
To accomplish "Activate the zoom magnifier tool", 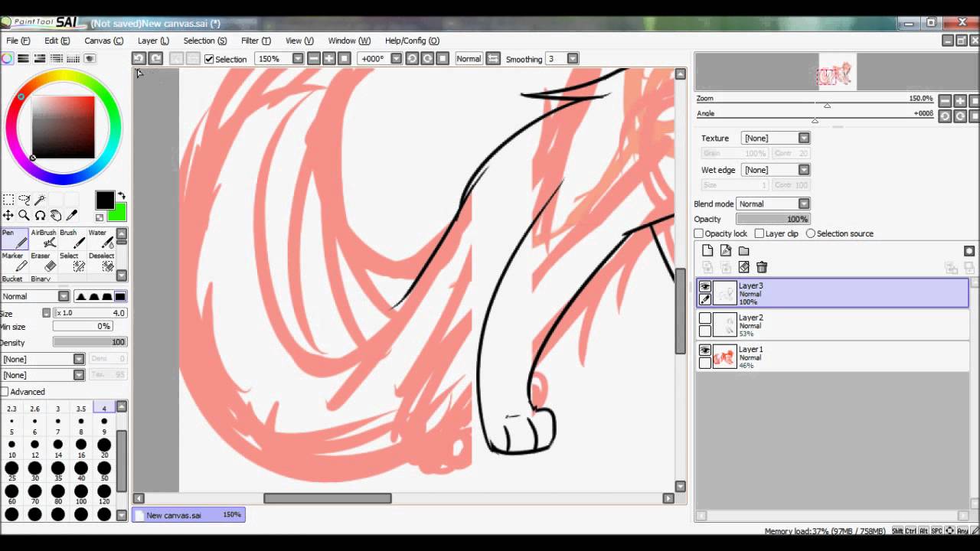I will coord(24,216).
